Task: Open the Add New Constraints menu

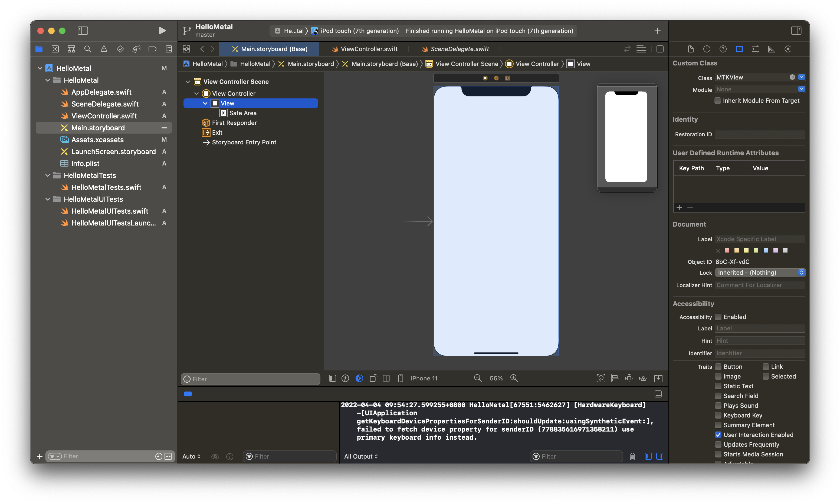Action: coord(629,378)
